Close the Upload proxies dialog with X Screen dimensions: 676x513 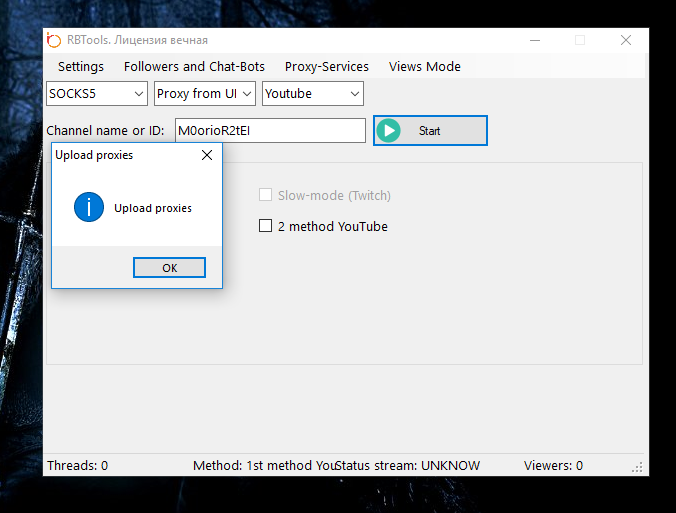pos(207,155)
